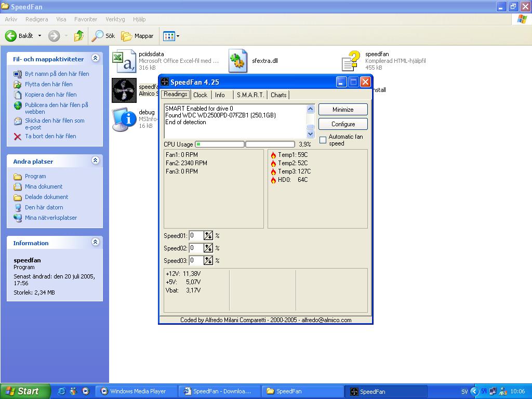Click the Speed02 up/down spinner
Screen dimensions: 532x399
(208, 248)
